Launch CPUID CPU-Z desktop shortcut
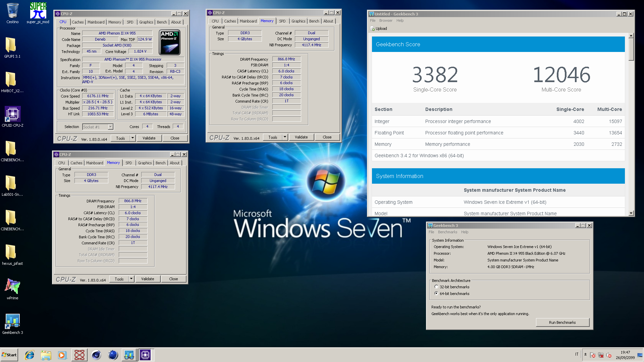The image size is (644, 362). coord(12,117)
